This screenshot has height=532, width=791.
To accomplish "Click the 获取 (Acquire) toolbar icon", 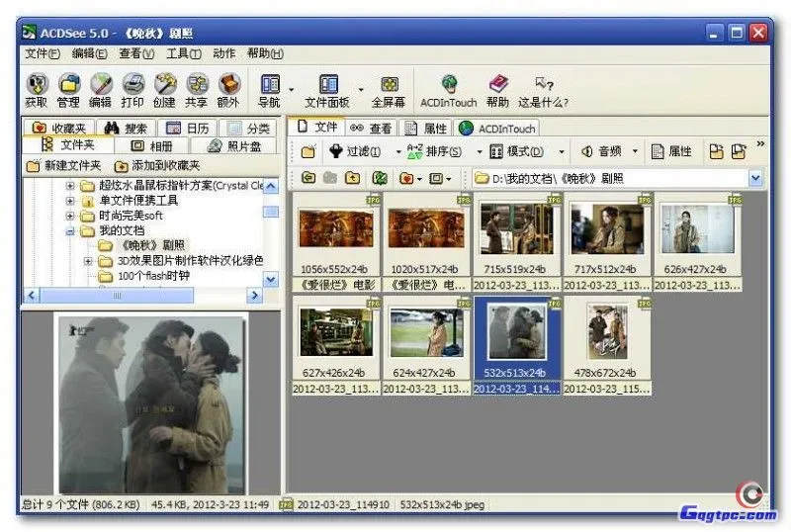I will pyautogui.click(x=37, y=90).
